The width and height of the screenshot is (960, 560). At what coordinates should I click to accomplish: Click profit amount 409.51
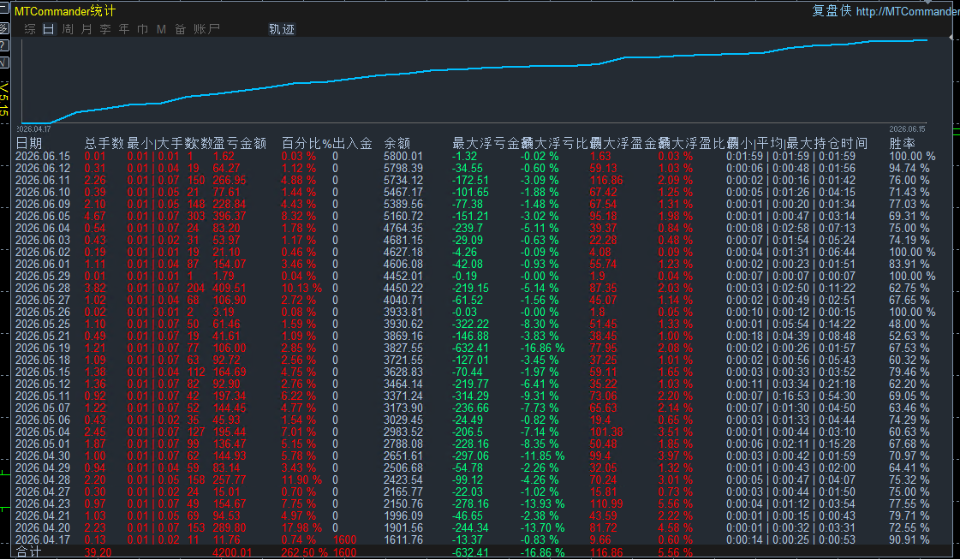229,288
